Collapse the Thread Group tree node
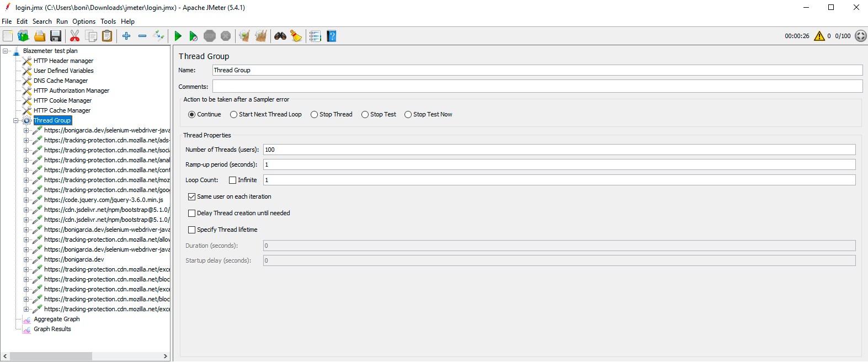Image resolution: width=868 pixels, height=362 pixels. (16, 121)
